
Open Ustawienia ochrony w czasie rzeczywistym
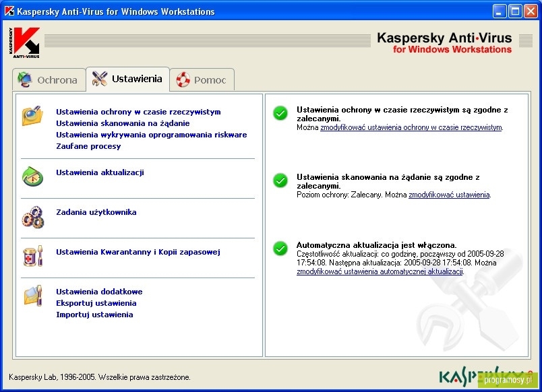tap(138, 112)
